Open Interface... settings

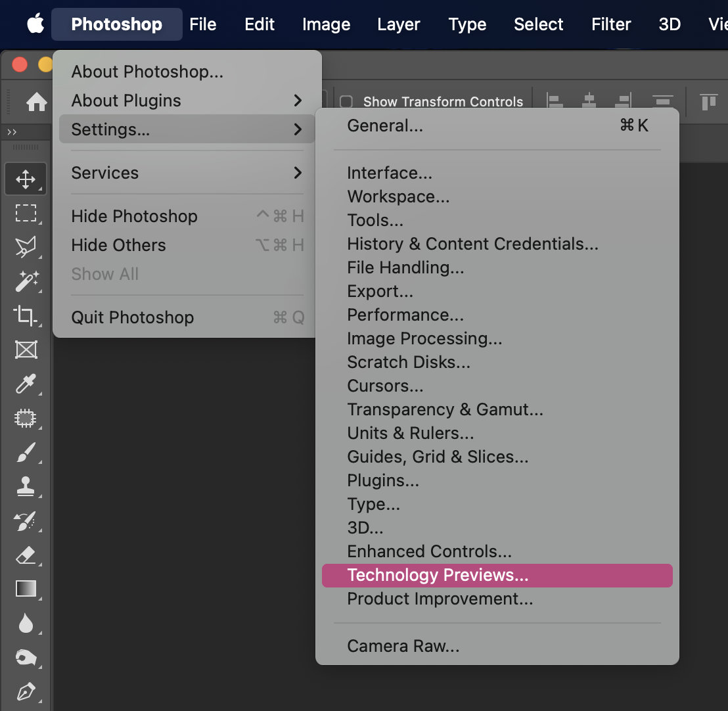tap(497, 173)
